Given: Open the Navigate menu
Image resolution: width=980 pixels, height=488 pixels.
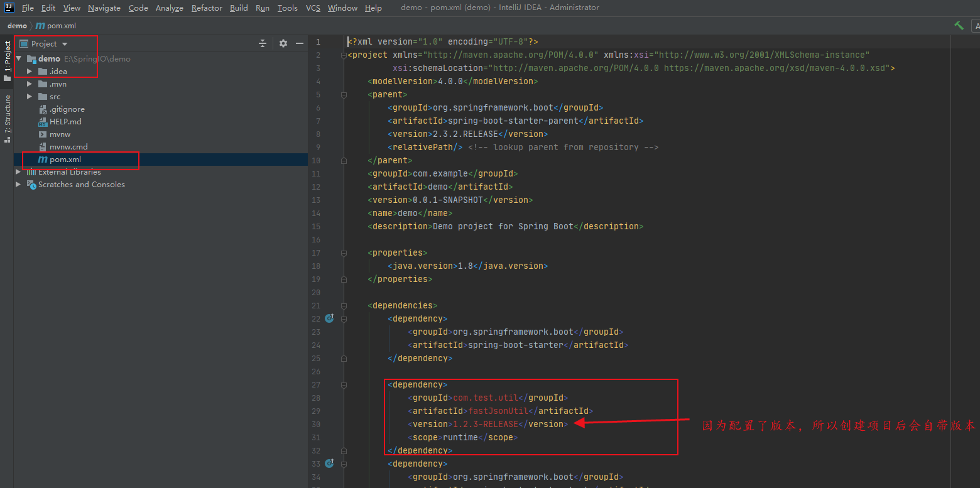Looking at the screenshot, I should pyautogui.click(x=104, y=8).
